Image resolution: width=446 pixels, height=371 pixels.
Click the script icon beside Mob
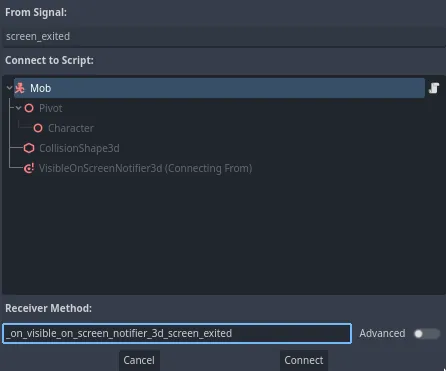click(x=434, y=88)
